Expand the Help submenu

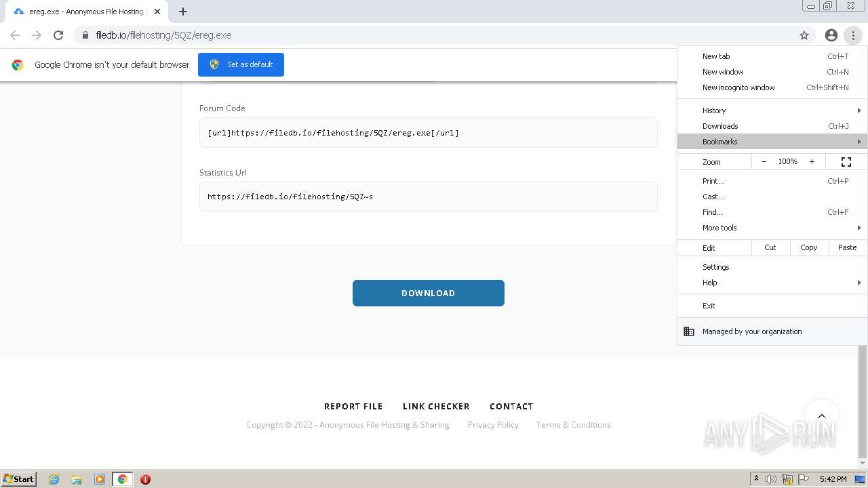[x=772, y=283]
